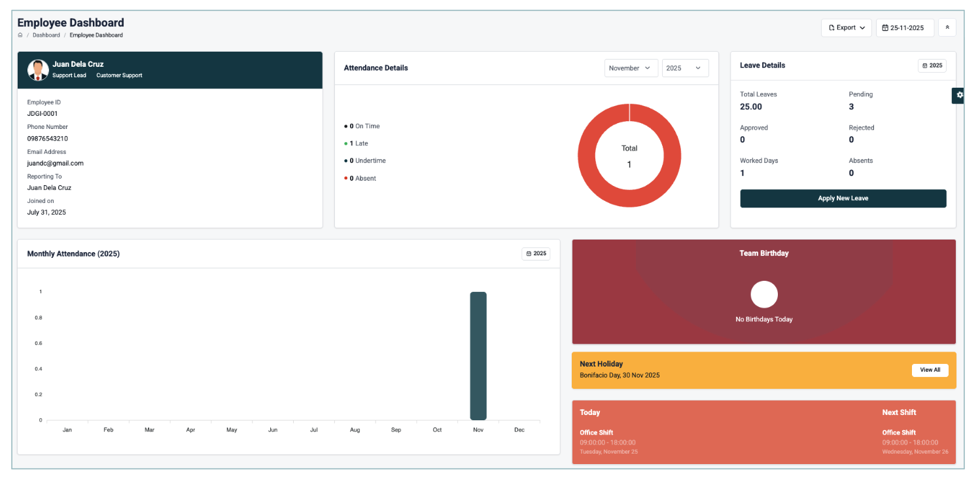
Task: Click the 2025 year filter in Monthly Attendance
Action: click(x=536, y=253)
